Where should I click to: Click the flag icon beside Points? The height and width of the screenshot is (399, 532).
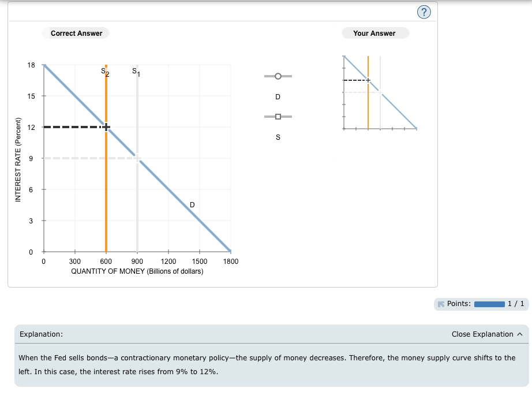(x=440, y=304)
